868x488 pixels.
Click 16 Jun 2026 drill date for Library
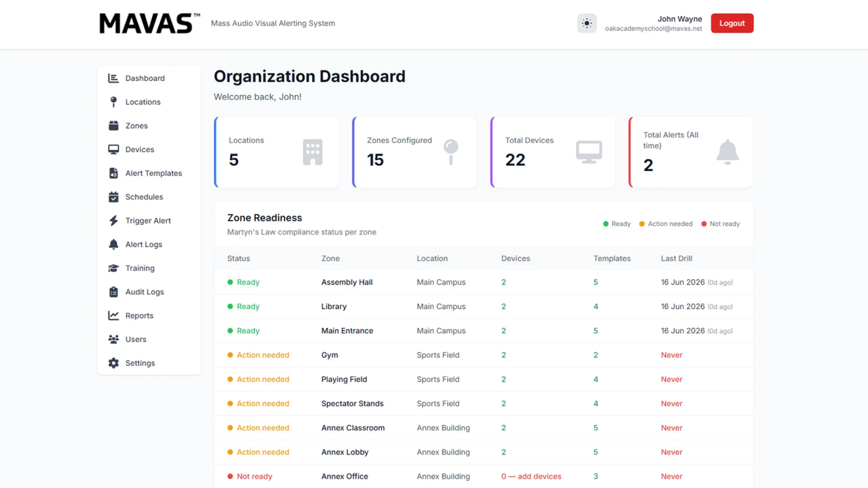tap(682, 307)
